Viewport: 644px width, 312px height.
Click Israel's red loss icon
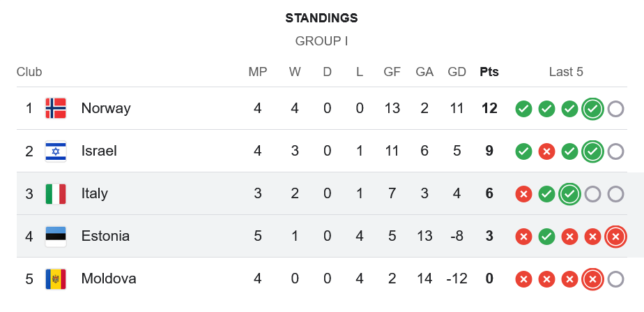click(546, 151)
